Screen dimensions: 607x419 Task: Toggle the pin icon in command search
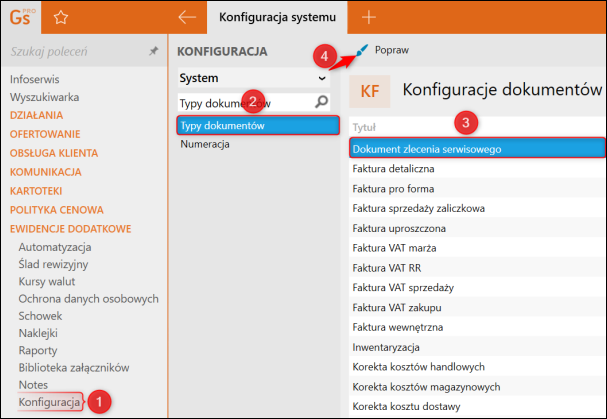[x=153, y=49]
